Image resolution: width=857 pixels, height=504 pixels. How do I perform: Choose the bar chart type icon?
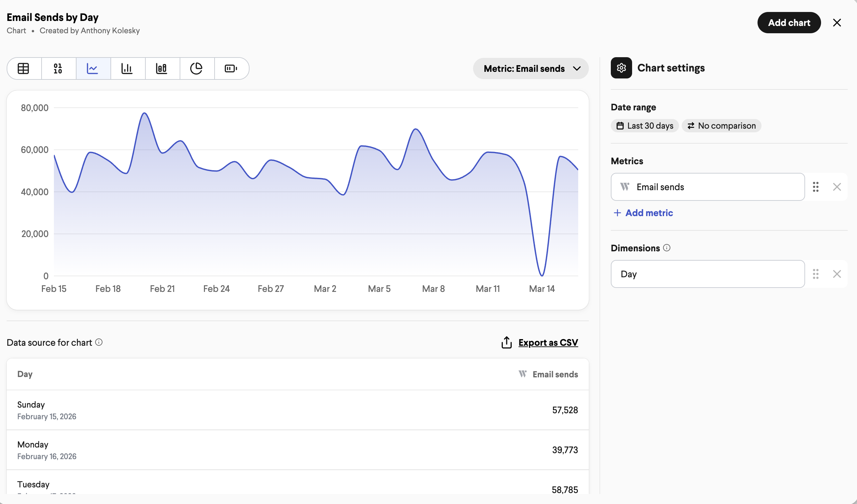coord(127,68)
